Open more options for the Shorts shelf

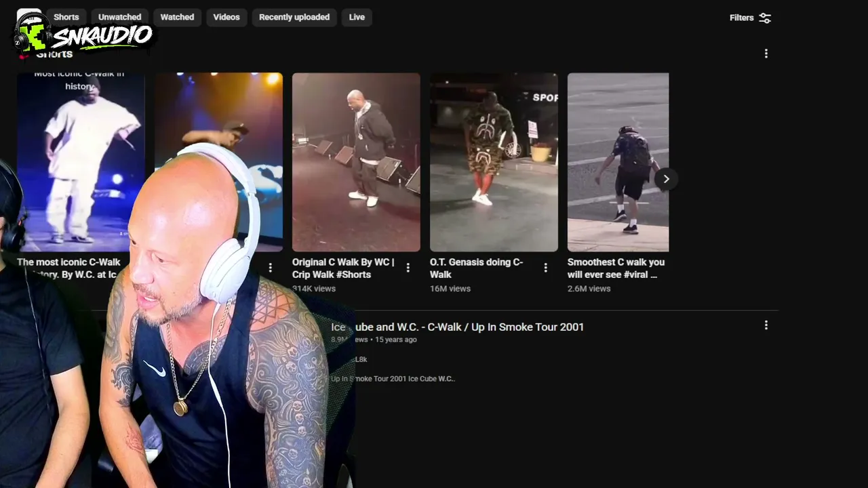tap(766, 54)
